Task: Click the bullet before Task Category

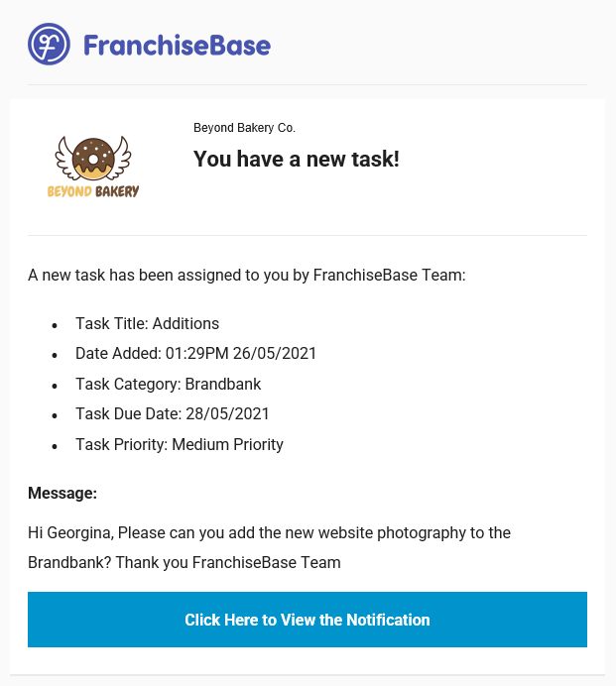Action: click(55, 386)
